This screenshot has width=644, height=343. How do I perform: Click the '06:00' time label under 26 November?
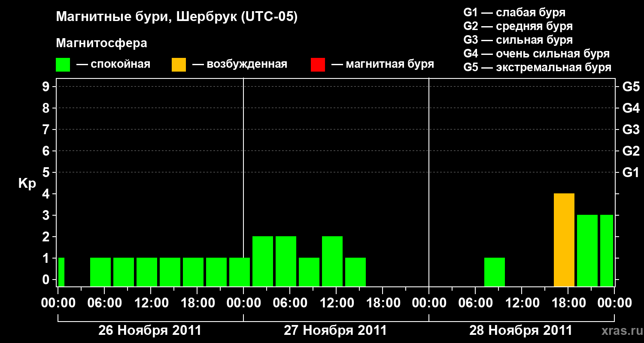coord(104,303)
